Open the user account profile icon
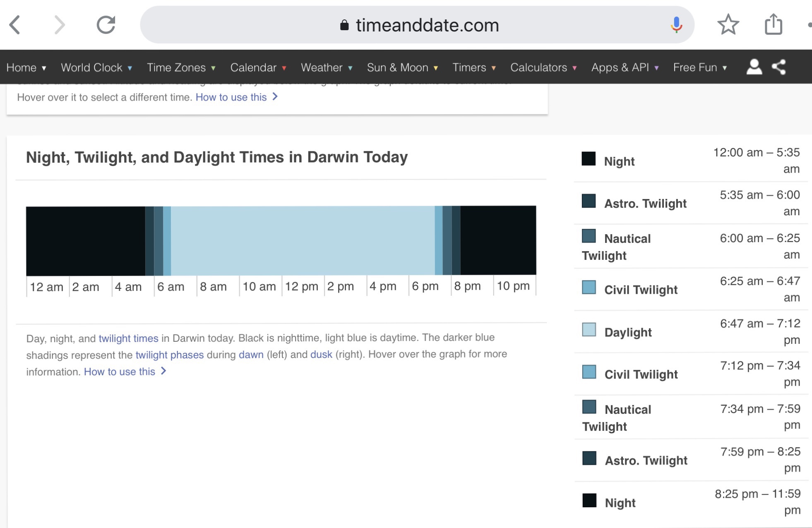 point(754,67)
